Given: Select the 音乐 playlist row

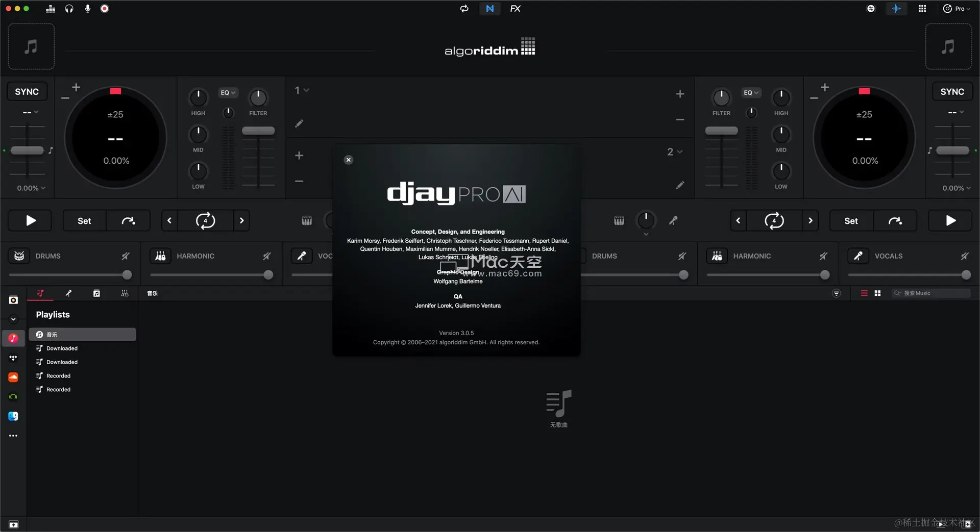Looking at the screenshot, I should point(82,335).
